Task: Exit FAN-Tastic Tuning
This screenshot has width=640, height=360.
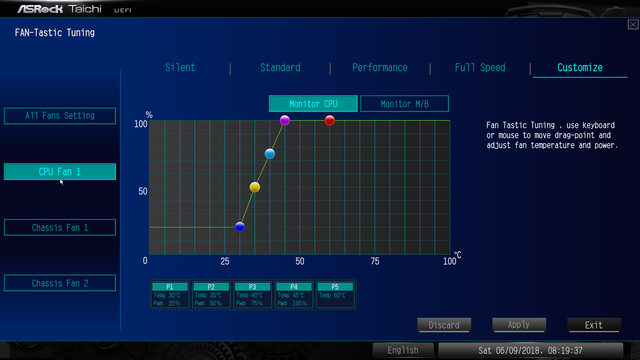Action: 594,325
